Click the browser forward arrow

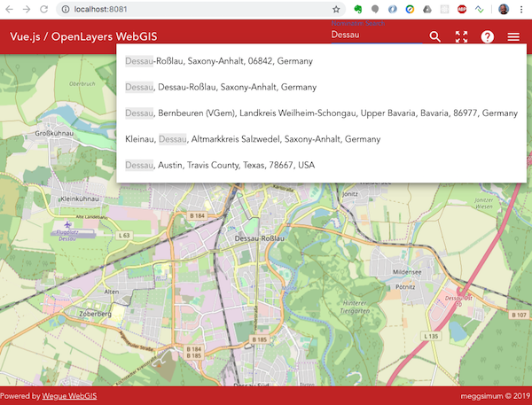(x=27, y=9)
